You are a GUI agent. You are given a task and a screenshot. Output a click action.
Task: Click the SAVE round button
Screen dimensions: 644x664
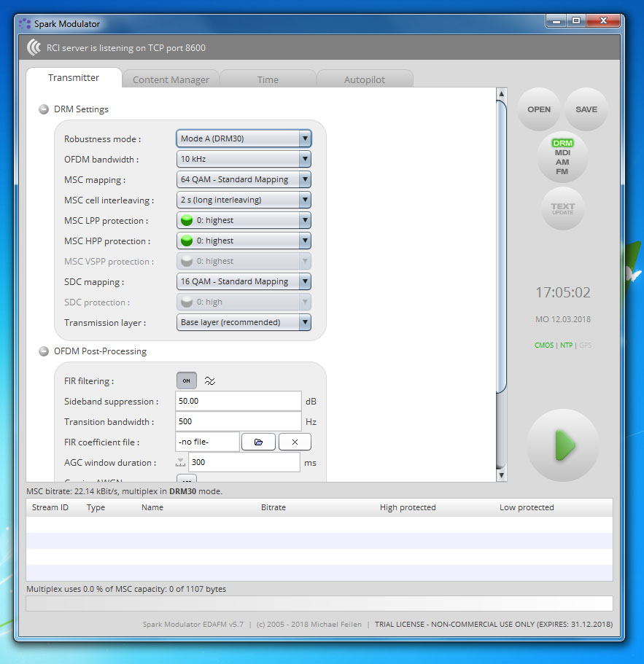point(586,109)
